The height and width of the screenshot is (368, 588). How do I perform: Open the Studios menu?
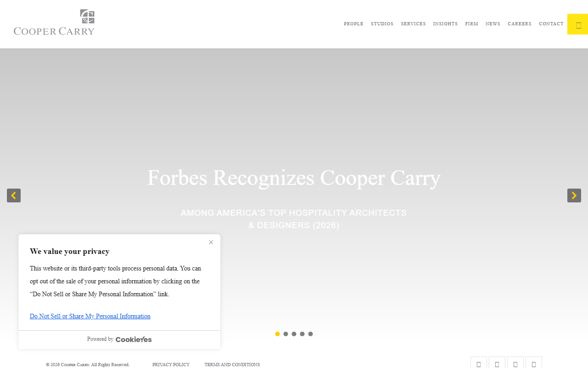tap(382, 24)
